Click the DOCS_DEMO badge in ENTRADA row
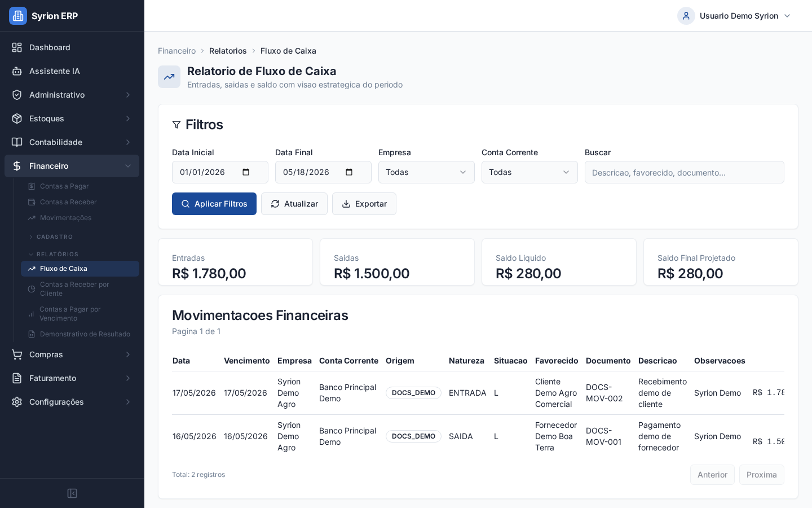This screenshot has height=508, width=812. 413,393
